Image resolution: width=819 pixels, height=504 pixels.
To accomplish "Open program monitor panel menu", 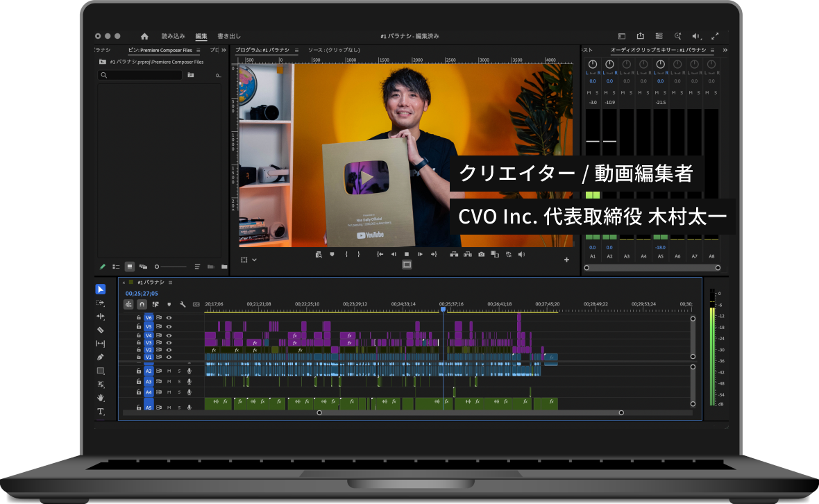I will [x=296, y=51].
